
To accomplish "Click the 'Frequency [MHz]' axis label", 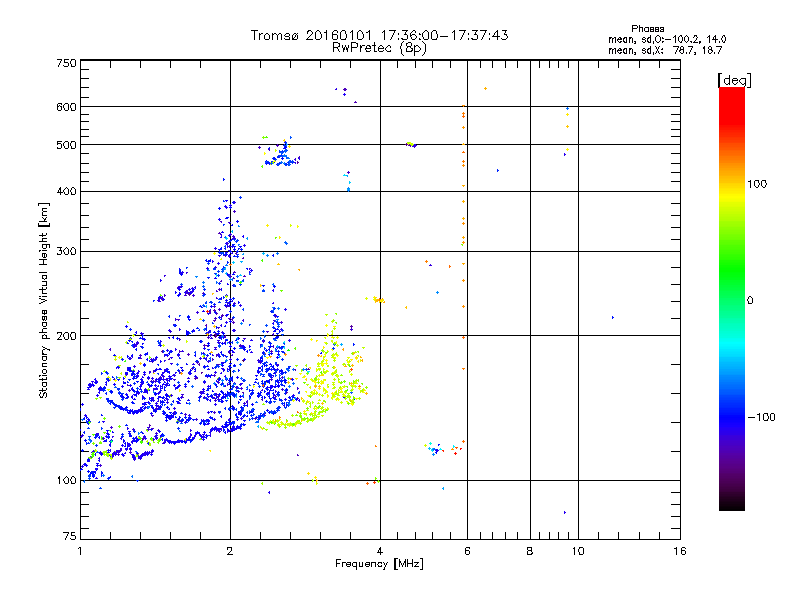I will coord(379,564).
